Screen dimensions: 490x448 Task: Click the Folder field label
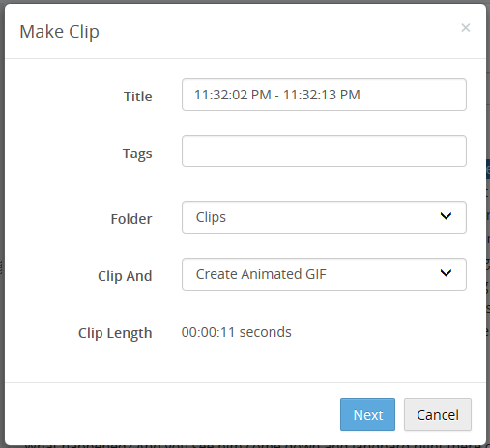tap(131, 219)
